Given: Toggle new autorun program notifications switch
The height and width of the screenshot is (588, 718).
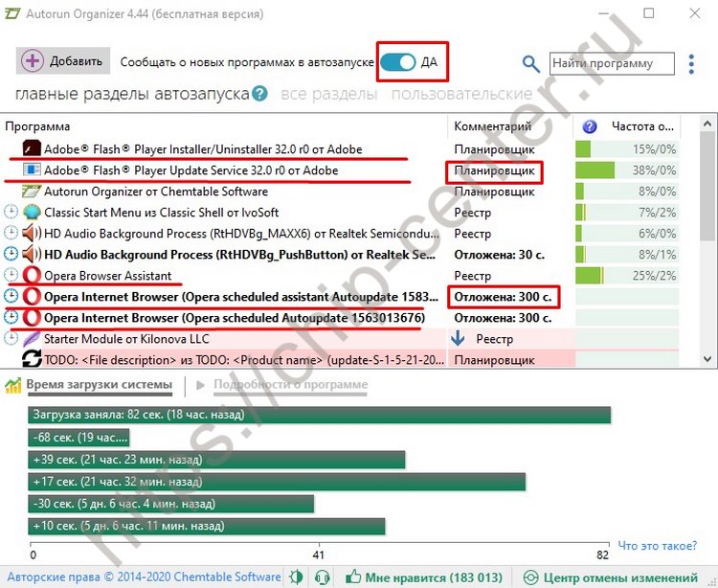Looking at the screenshot, I should tap(397, 62).
